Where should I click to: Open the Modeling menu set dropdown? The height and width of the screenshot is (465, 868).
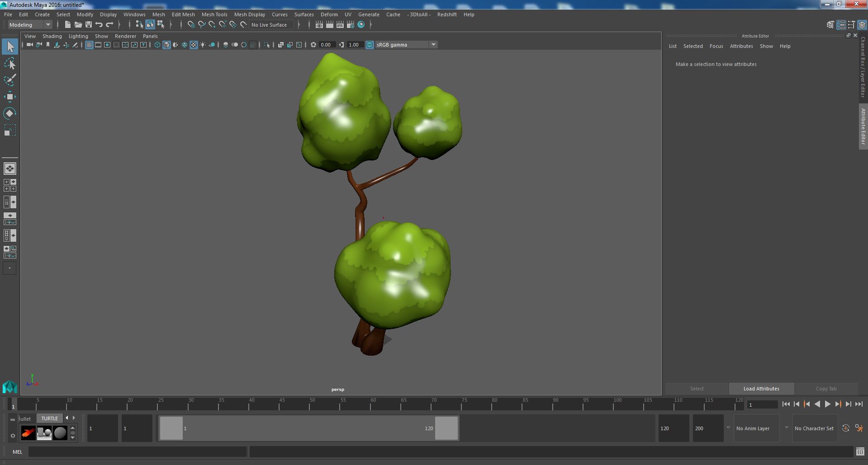[x=30, y=25]
